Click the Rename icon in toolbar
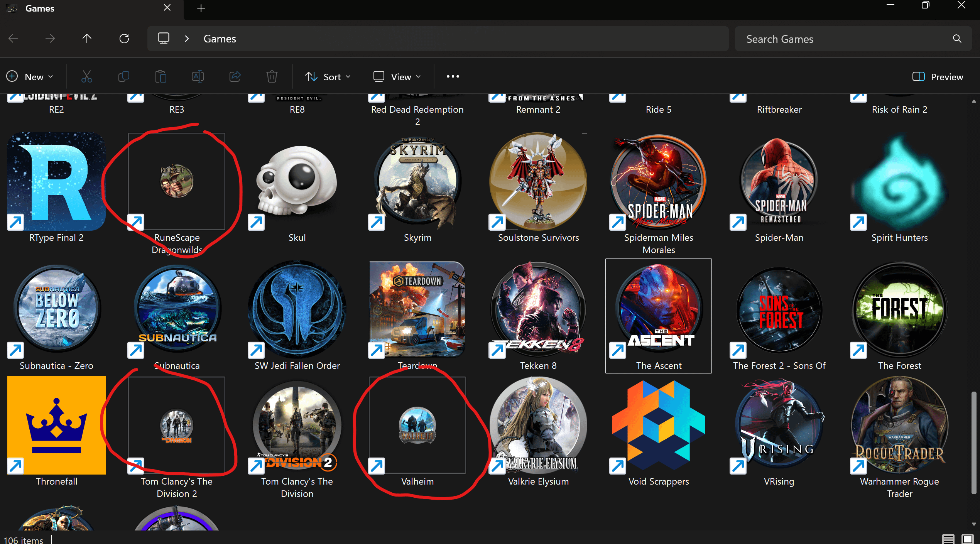 pyautogui.click(x=198, y=77)
